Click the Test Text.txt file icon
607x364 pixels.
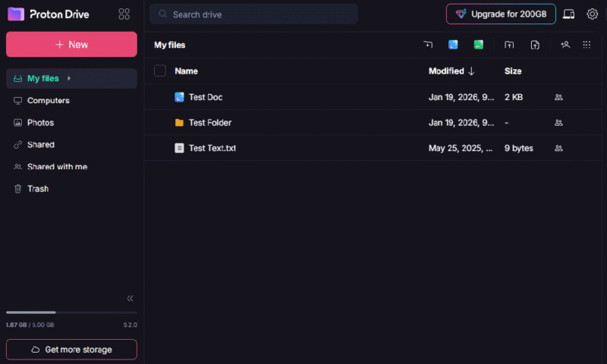pyautogui.click(x=179, y=148)
